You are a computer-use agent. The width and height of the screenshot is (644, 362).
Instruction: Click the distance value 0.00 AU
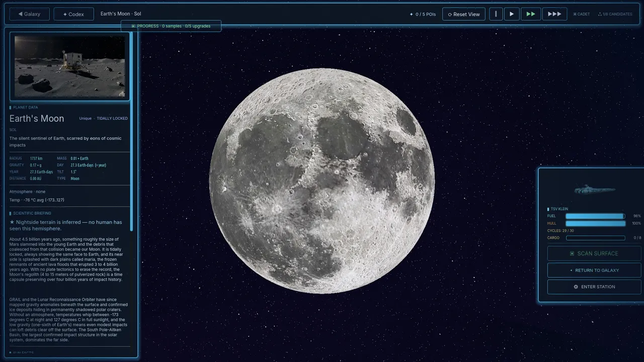(x=36, y=178)
